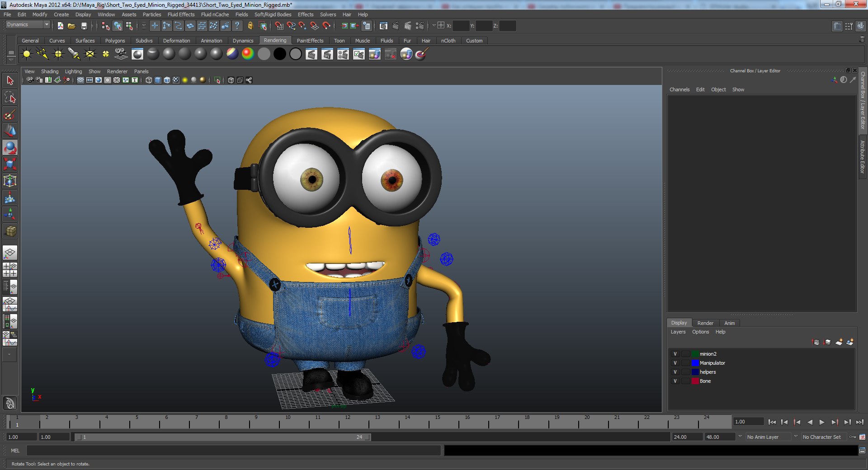This screenshot has height=470, width=868.
Task: Click the Manipulator layer blue color swatch
Action: point(695,363)
